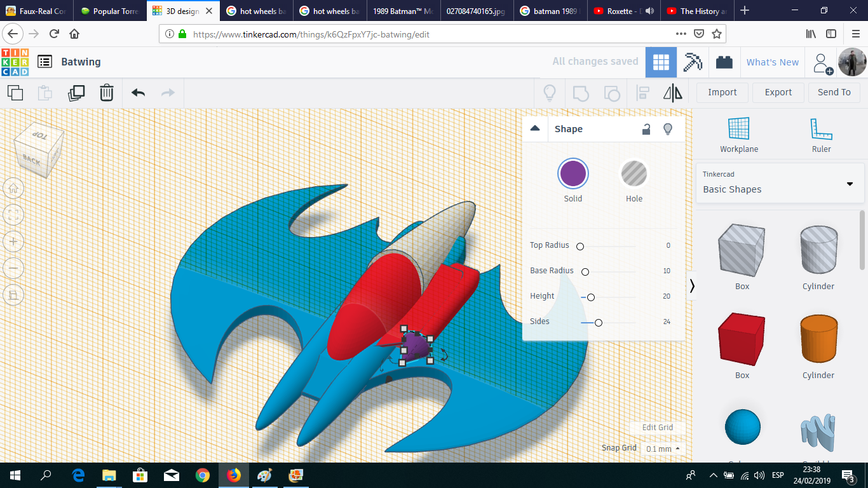Screen dimensions: 868x488
Task: Open the 027084740165.jpg browser tab
Action: point(478,11)
